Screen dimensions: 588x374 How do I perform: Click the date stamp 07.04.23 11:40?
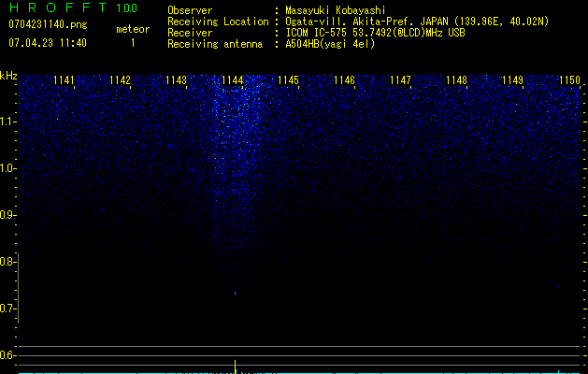coord(48,43)
